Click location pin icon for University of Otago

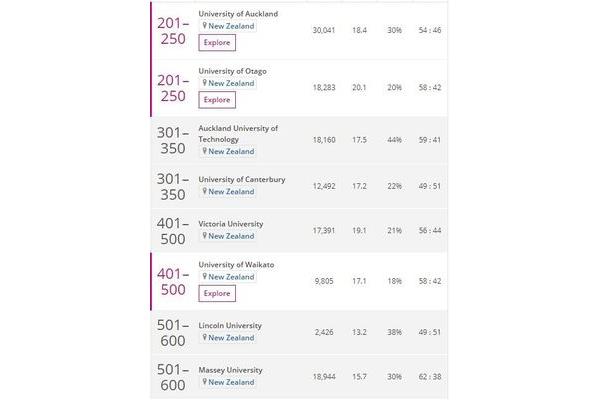[x=205, y=83]
